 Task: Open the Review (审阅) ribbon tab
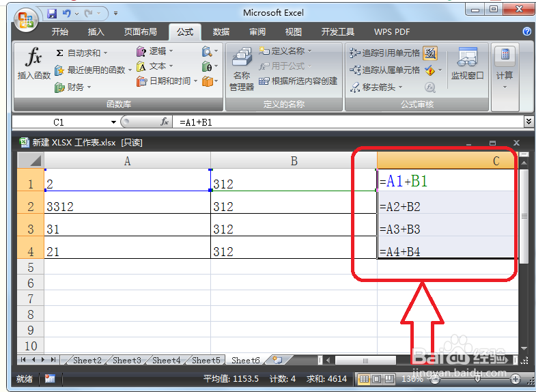pyautogui.click(x=257, y=32)
